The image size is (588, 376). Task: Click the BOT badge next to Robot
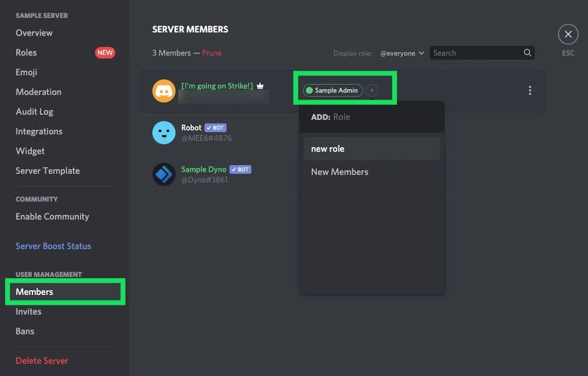point(216,128)
